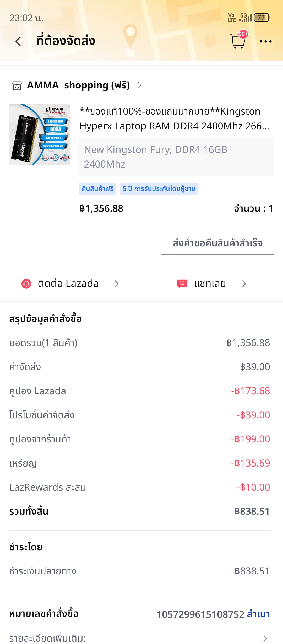Select the New Kingston Fury variant box
Screen dimensions: 283x644
(176, 157)
